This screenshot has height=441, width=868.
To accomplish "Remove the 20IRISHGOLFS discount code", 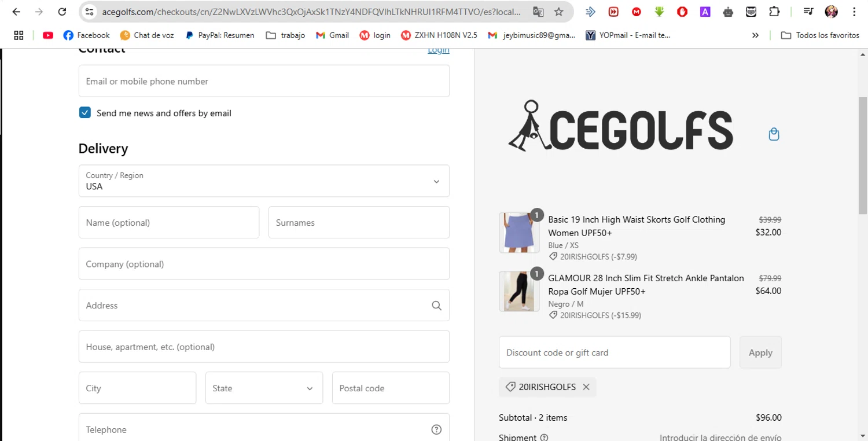I will tap(586, 387).
